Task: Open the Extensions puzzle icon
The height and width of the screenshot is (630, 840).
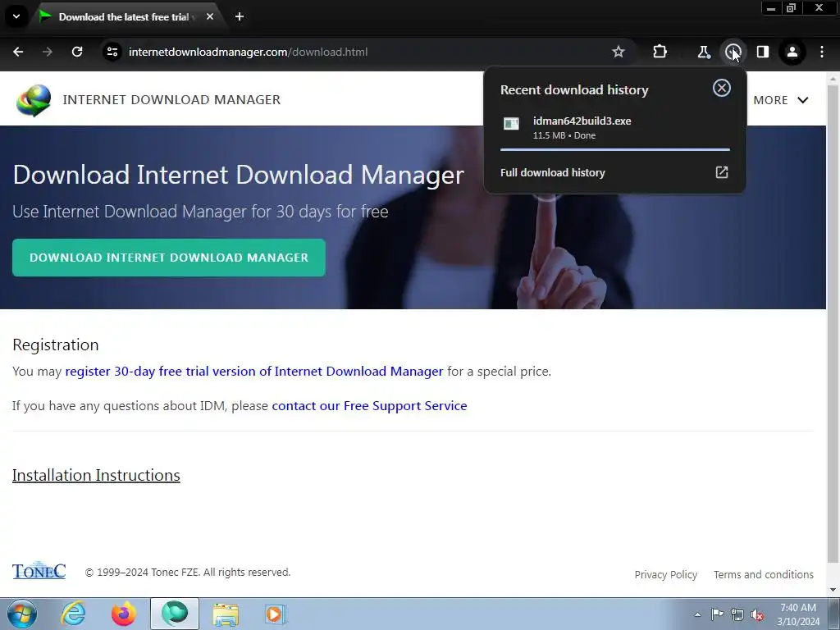Action: (x=660, y=52)
